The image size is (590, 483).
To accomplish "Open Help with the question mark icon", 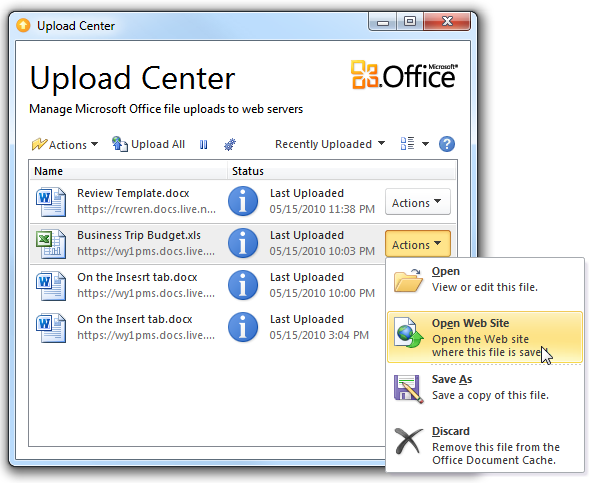I will click(x=447, y=144).
